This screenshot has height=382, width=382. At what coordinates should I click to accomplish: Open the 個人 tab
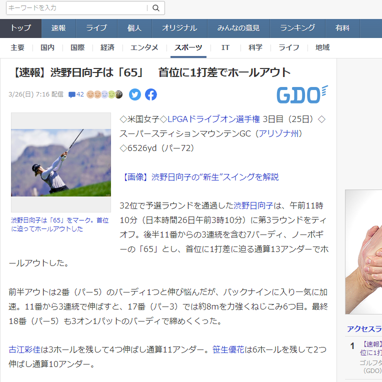[x=135, y=28]
